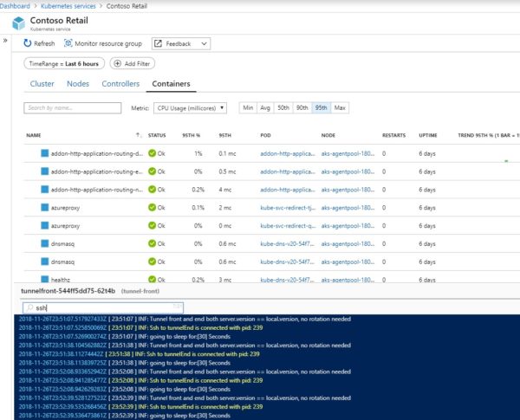Viewport: 520px width, 420px height.
Task: Click the container icon in the healthz row
Action: coord(44,279)
